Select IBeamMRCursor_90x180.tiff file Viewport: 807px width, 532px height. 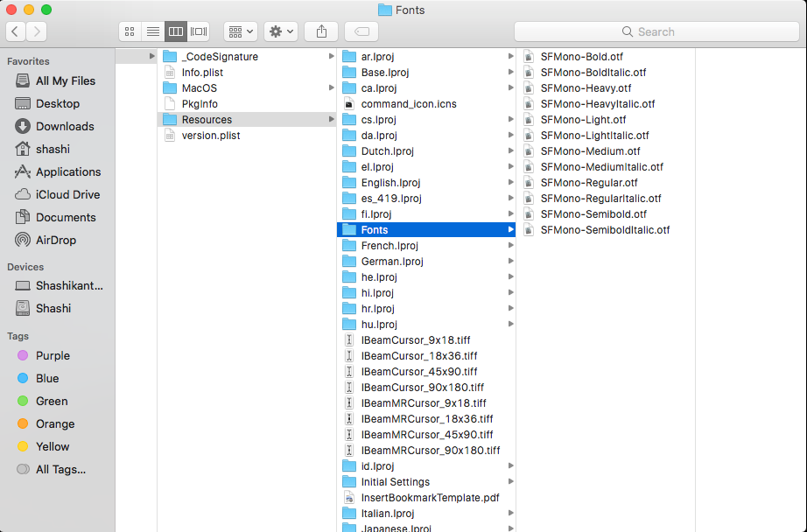click(426, 451)
